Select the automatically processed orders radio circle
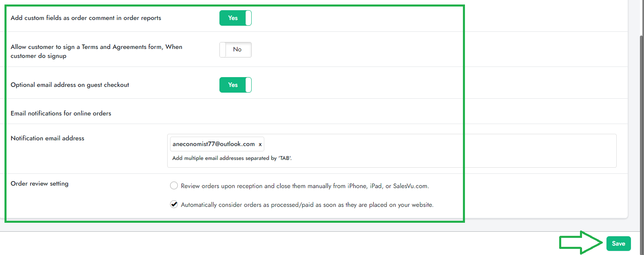This screenshot has height=255, width=644. 174,204
